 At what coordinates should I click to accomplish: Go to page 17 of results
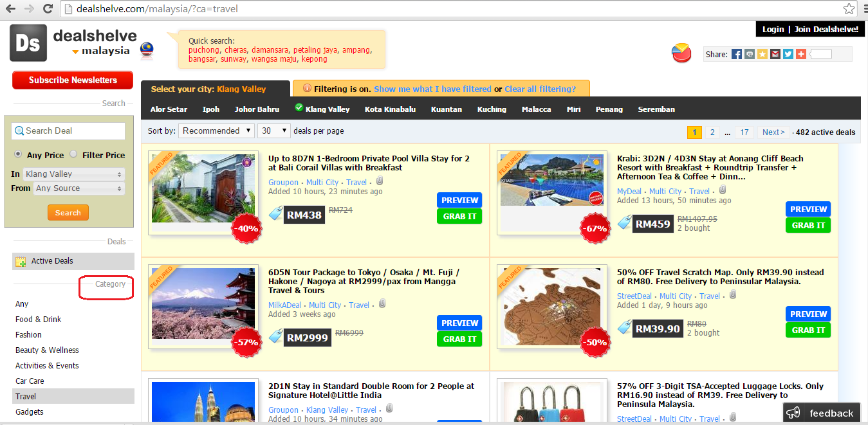(744, 132)
